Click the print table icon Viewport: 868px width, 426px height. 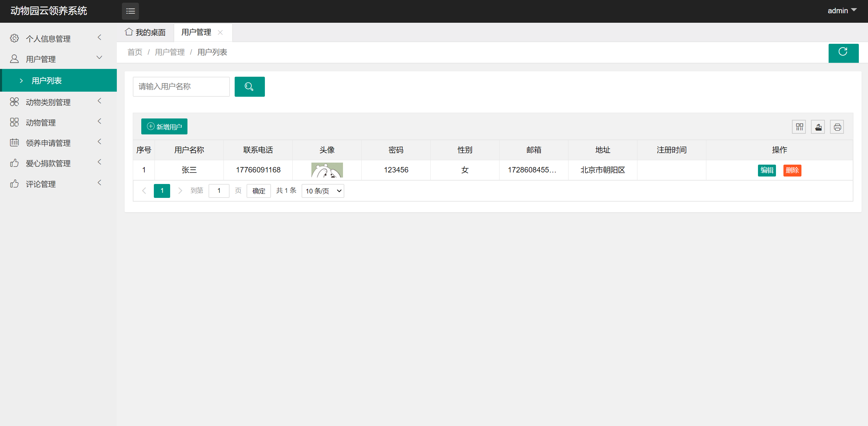coord(837,127)
